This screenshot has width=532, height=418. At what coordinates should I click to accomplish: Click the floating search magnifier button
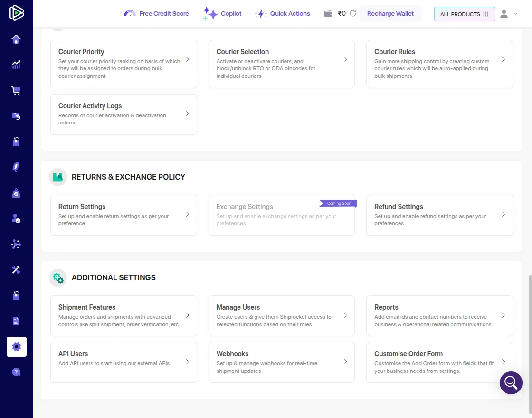pyautogui.click(x=511, y=382)
